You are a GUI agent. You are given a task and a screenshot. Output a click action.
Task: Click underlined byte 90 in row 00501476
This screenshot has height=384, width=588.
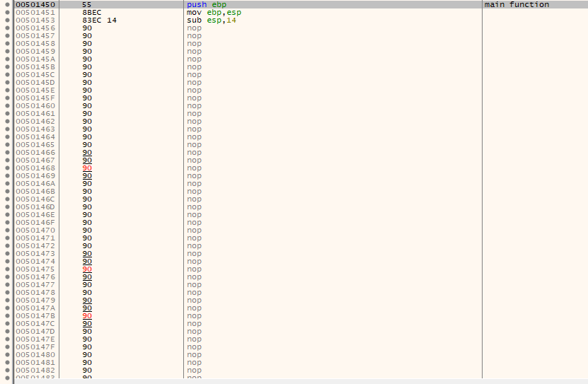pyautogui.click(x=87, y=277)
